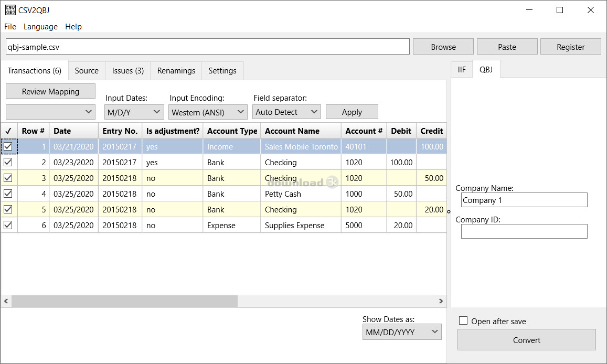607x364 pixels.
Task: Click the Credit column header
Action: pyautogui.click(x=432, y=131)
